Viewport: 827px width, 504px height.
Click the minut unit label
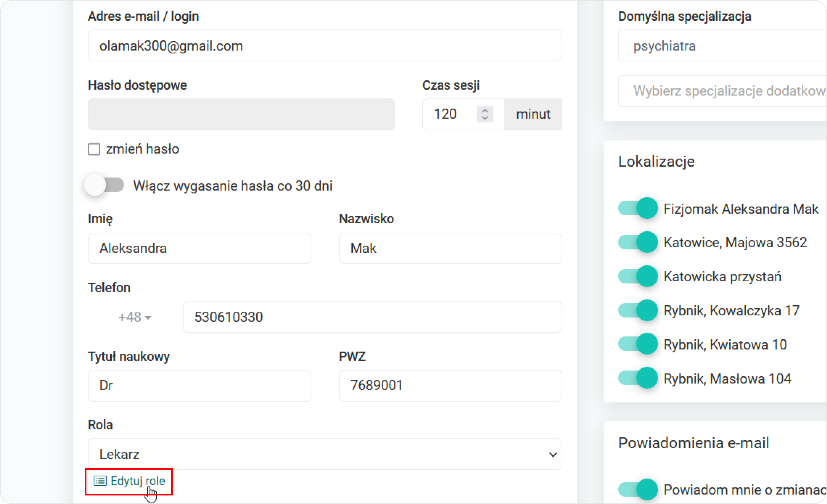(x=533, y=114)
